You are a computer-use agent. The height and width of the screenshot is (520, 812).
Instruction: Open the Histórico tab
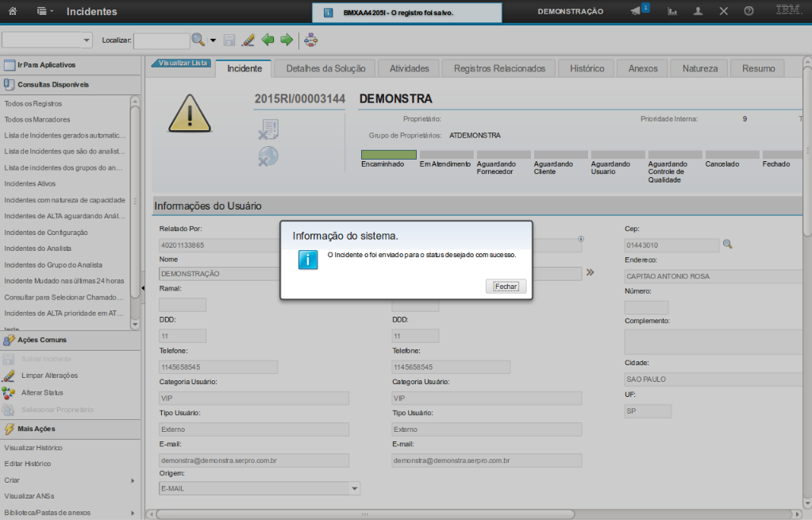pos(587,69)
